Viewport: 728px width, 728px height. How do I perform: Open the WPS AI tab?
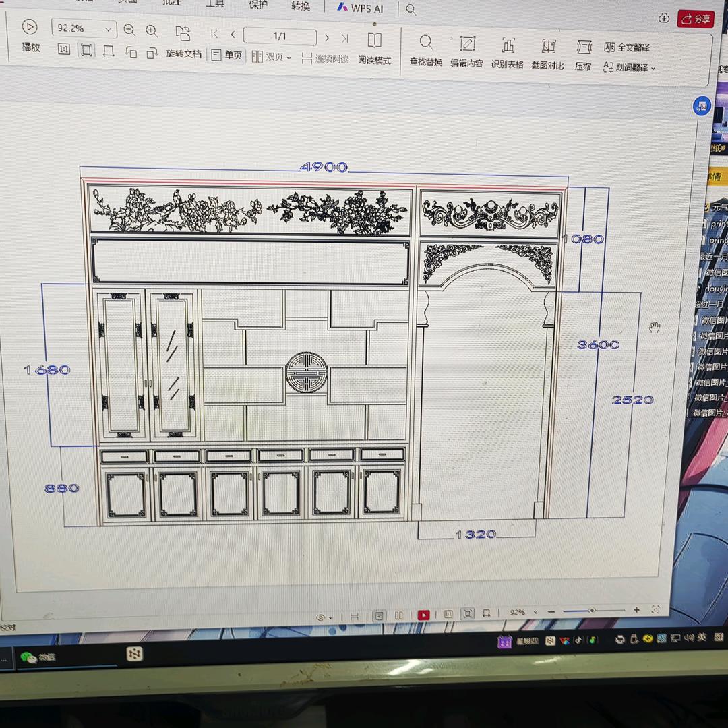point(360,7)
